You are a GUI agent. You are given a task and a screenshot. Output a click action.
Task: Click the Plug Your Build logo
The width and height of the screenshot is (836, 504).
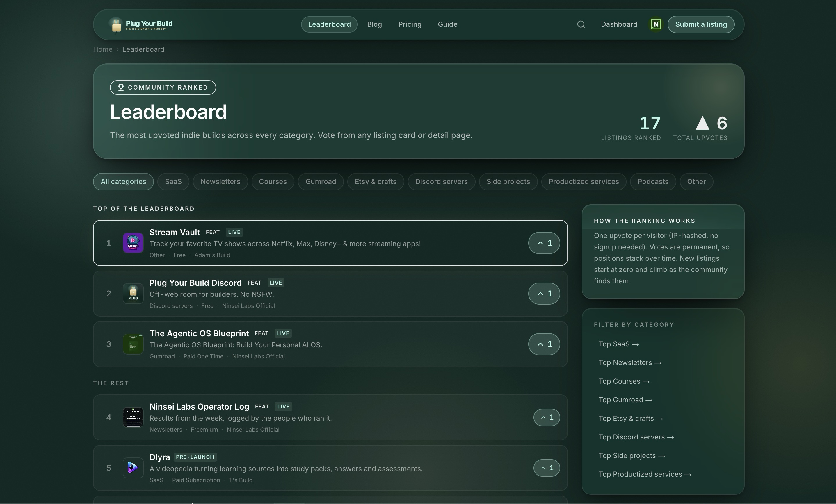point(141,24)
